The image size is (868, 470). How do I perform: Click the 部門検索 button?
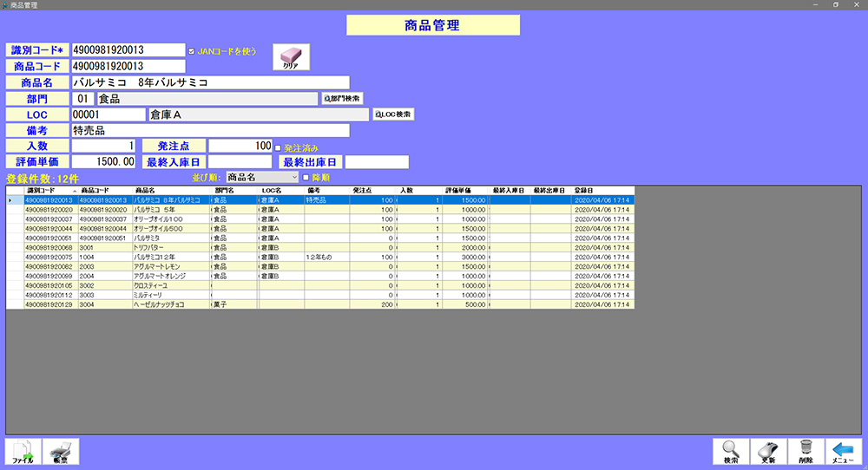coord(343,99)
